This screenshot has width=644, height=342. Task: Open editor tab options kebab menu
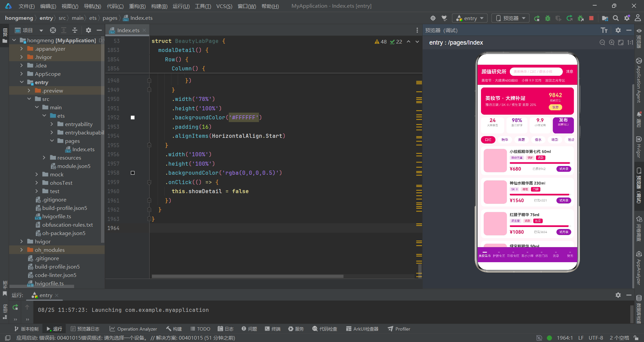click(417, 30)
